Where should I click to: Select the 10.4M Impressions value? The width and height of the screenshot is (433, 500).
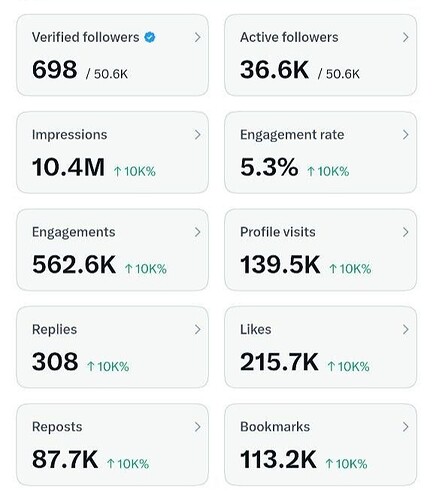pyautogui.click(x=68, y=167)
